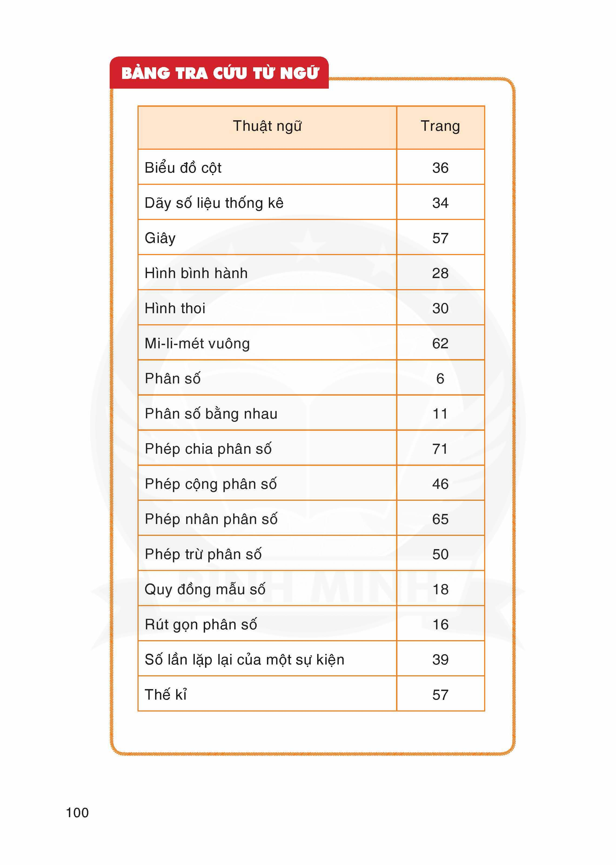Select the "Phép trừ phân số" entry
This screenshot has width=616, height=865.
pyautogui.click(x=203, y=554)
